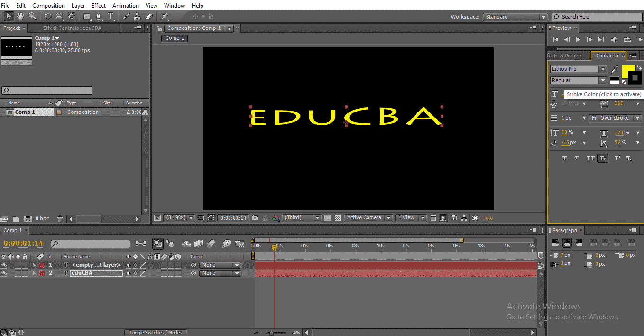Toggle pixel aspect ratio correction

coord(432,218)
